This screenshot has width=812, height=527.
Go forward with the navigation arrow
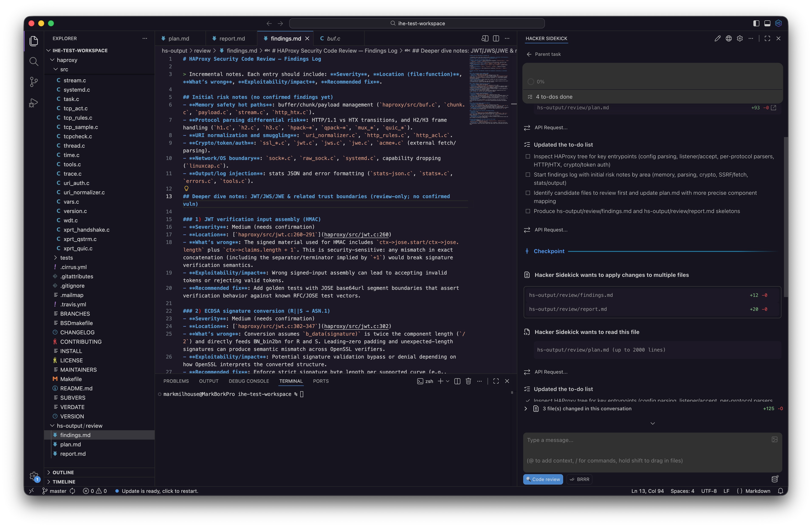point(281,24)
